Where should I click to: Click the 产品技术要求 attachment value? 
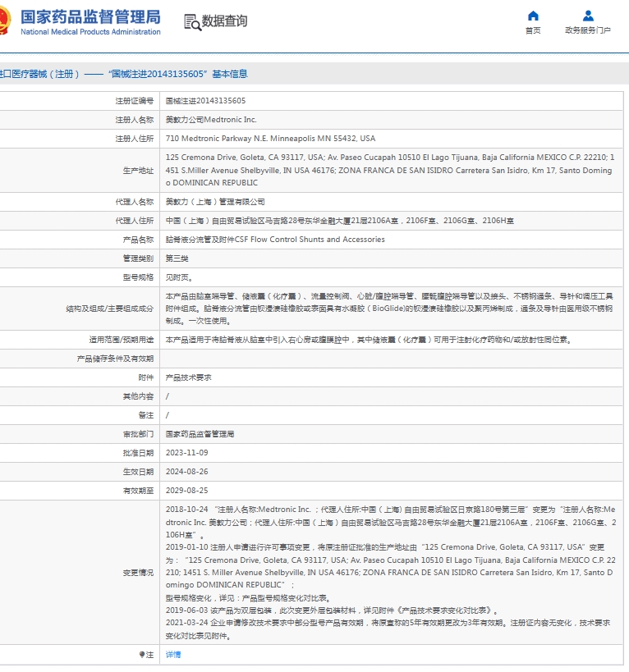(189, 377)
